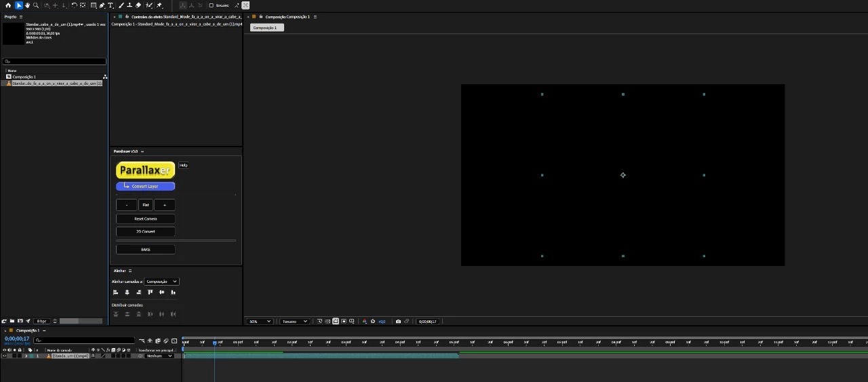Select the Zoom magnifier tool
This screenshot has height=382, width=868.
(36, 5)
